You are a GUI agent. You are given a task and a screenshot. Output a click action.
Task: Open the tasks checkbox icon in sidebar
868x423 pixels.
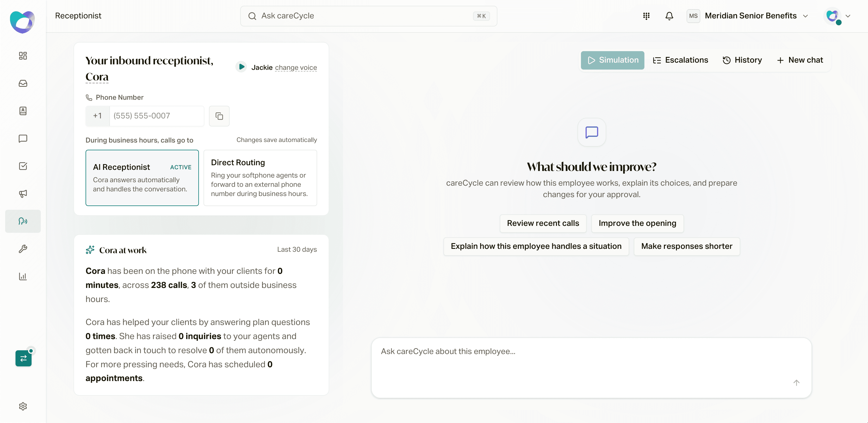pyautogui.click(x=23, y=166)
